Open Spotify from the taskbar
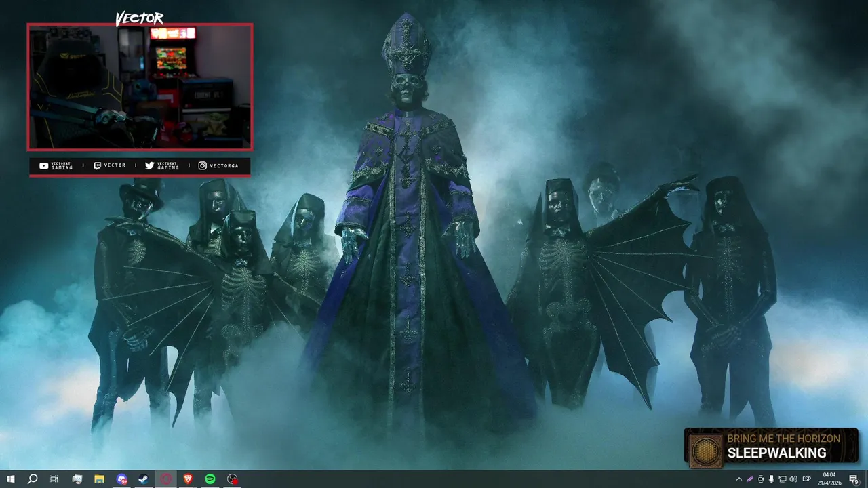Image resolution: width=868 pixels, height=488 pixels. [x=210, y=479]
